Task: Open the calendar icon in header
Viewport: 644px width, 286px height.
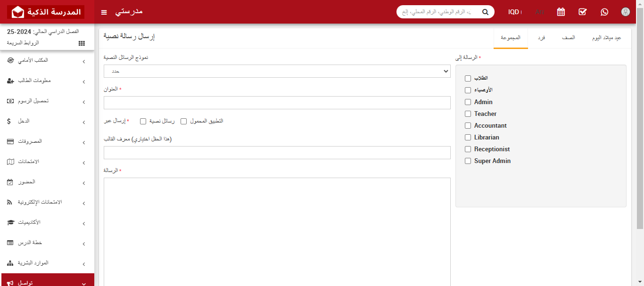Action: tap(561, 12)
